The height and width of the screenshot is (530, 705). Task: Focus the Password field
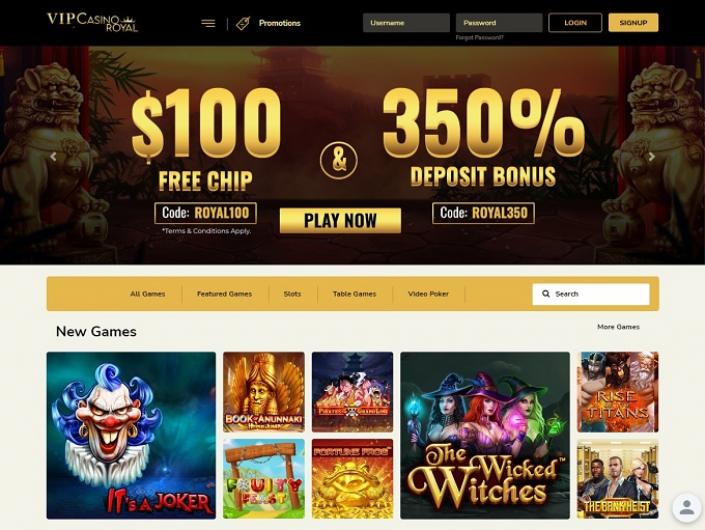click(x=499, y=22)
